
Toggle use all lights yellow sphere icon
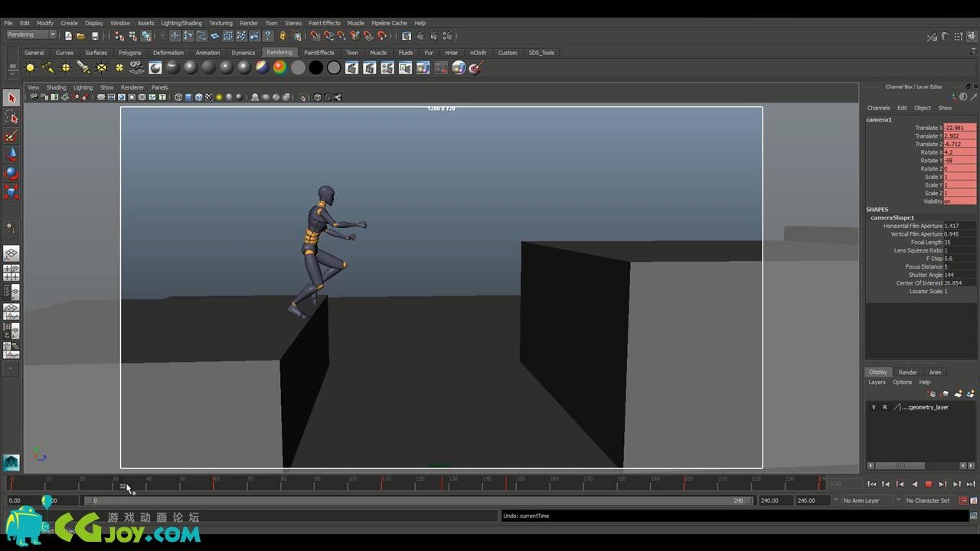(x=219, y=97)
